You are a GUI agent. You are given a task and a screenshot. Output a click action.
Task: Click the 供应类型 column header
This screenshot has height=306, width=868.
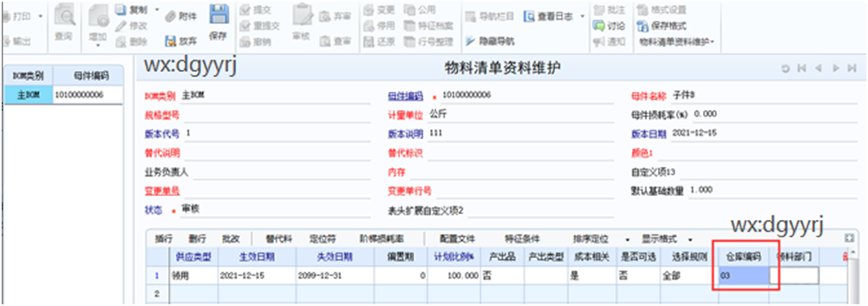coord(194,256)
